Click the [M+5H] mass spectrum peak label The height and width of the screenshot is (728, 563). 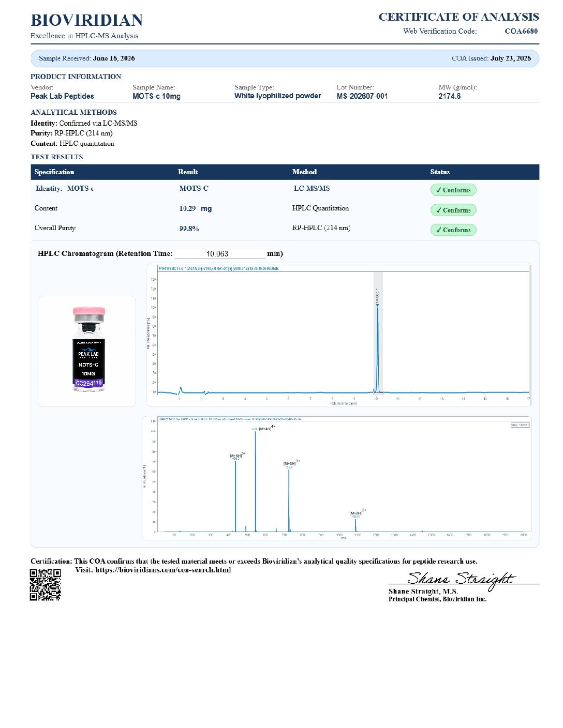coord(237,456)
